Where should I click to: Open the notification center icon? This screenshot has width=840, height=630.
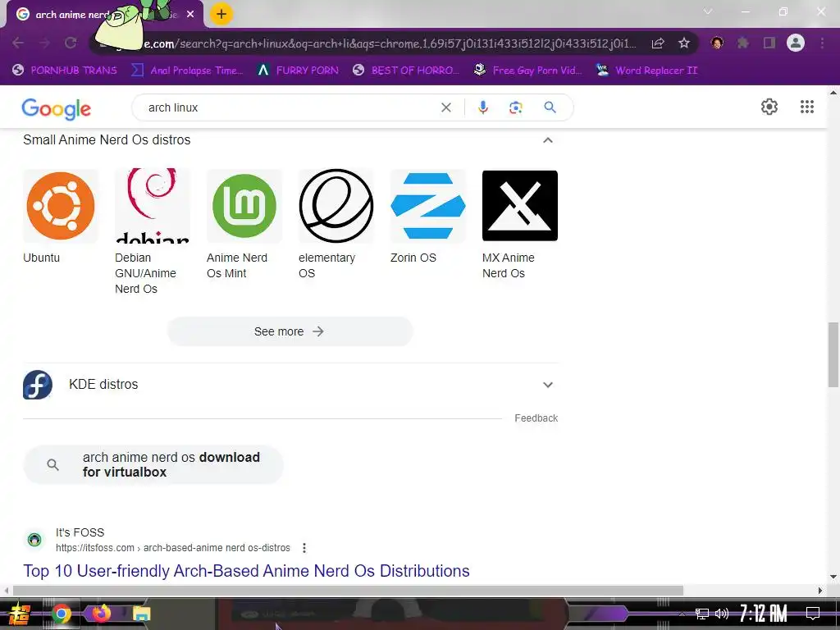coord(812,614)
